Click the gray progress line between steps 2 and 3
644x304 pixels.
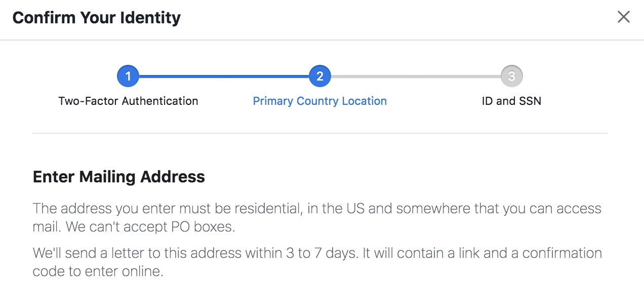click(x=415, y=77)
